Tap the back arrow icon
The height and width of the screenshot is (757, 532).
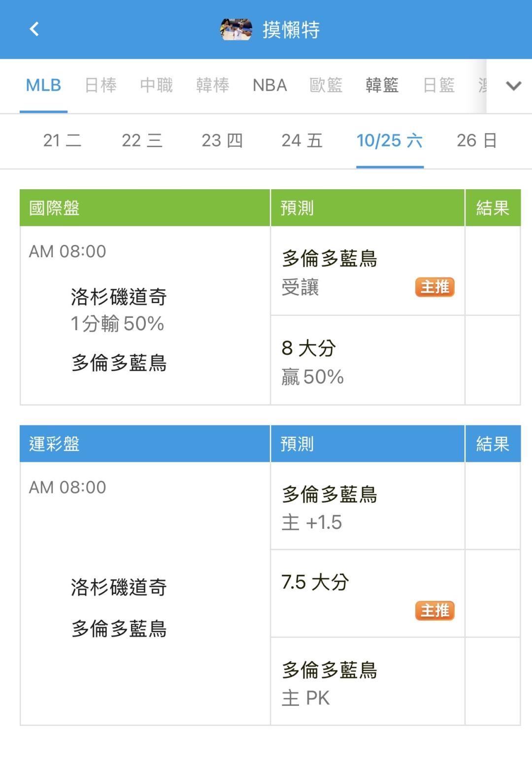pos(34,29)
